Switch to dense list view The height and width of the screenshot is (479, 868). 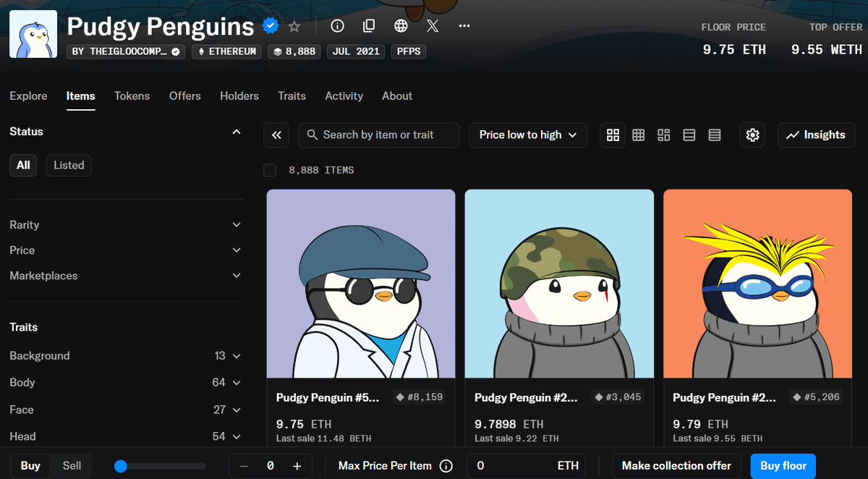click(x=715, y=135)
